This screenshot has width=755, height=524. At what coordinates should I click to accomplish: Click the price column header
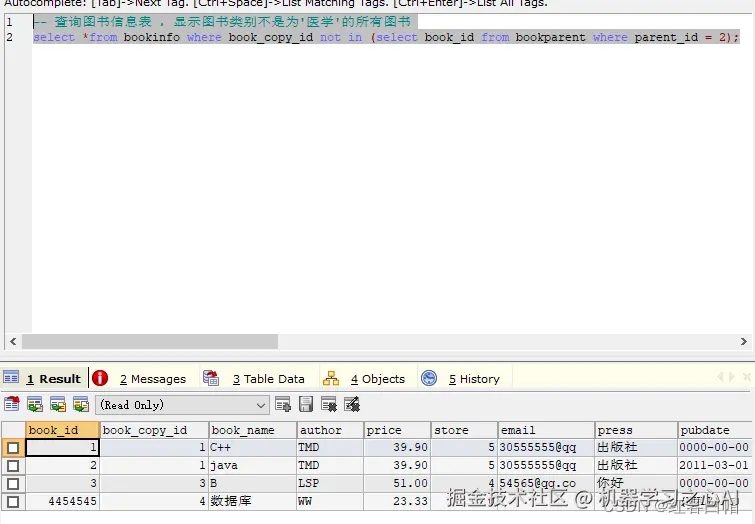397,430
